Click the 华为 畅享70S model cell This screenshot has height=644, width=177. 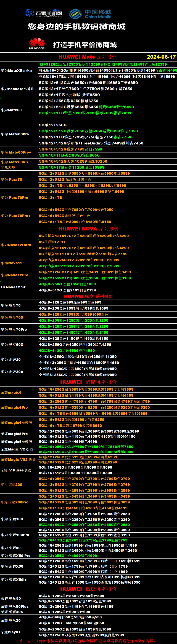19,317
